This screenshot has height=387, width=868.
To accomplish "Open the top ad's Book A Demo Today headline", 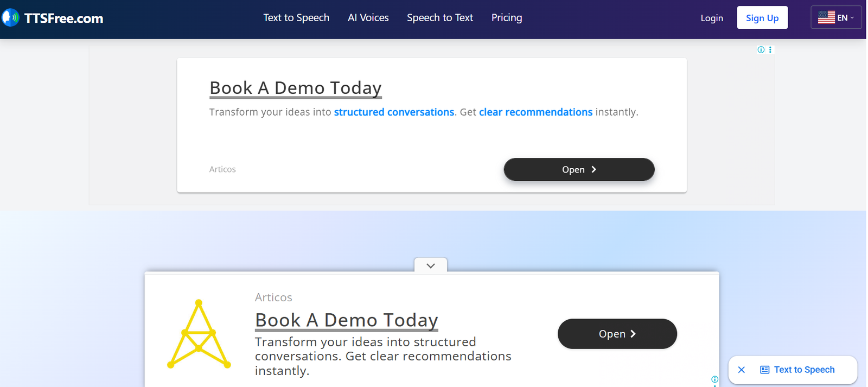I will (296, 88).
